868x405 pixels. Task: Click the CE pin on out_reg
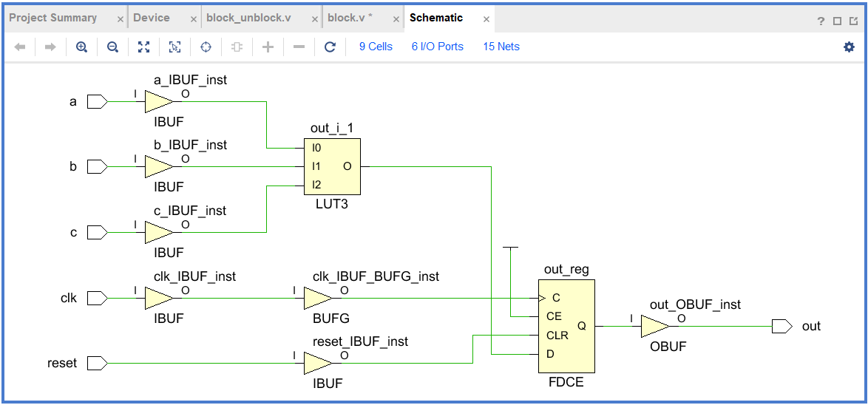[x=552, y=316]
